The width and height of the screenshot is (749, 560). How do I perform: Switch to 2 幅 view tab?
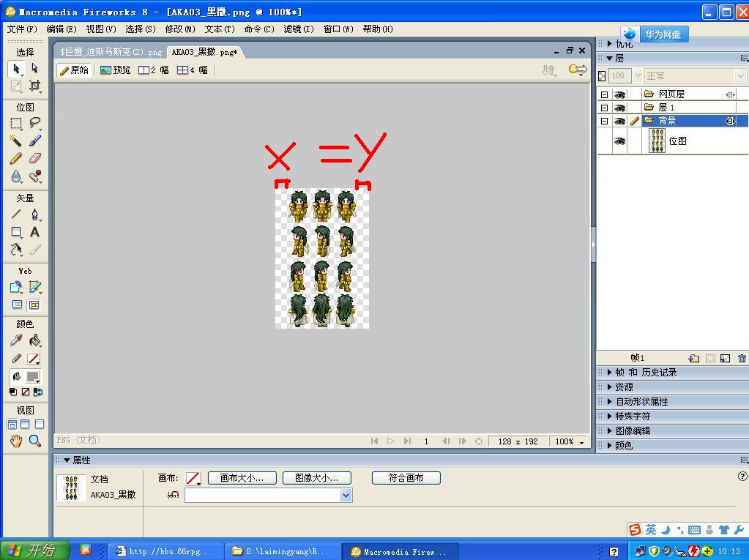point(153,70)
